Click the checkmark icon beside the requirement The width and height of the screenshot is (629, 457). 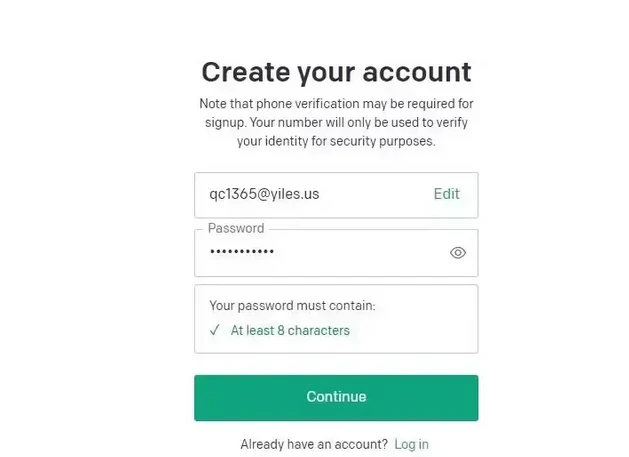tap(214, 330)
